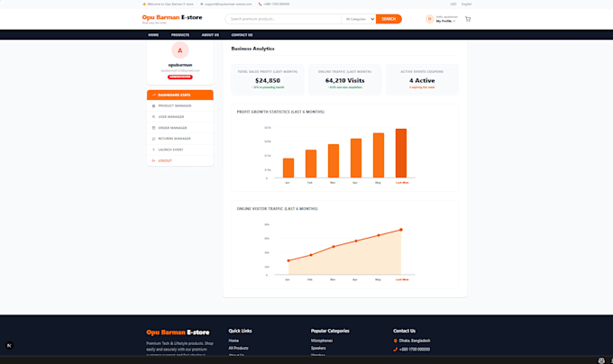Click the profile avatar letter A
Screen dimensions: 613x364
click(179, 50)
